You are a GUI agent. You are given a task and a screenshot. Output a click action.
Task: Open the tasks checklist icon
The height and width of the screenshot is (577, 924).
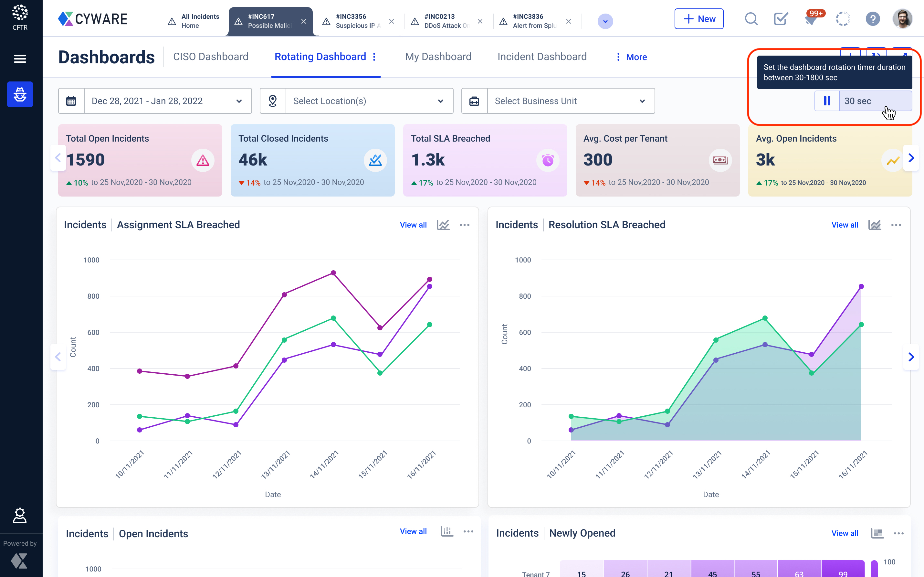pos(781,19)
